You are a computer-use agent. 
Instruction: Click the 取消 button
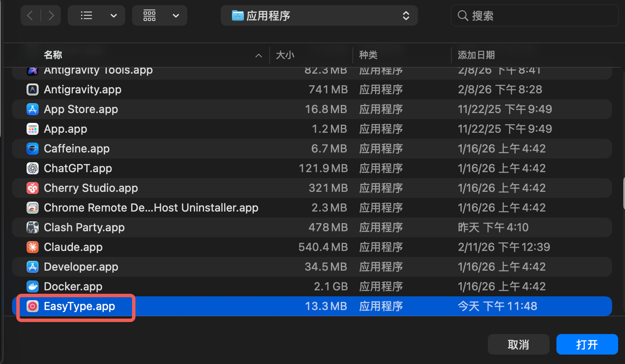[518, 344]
